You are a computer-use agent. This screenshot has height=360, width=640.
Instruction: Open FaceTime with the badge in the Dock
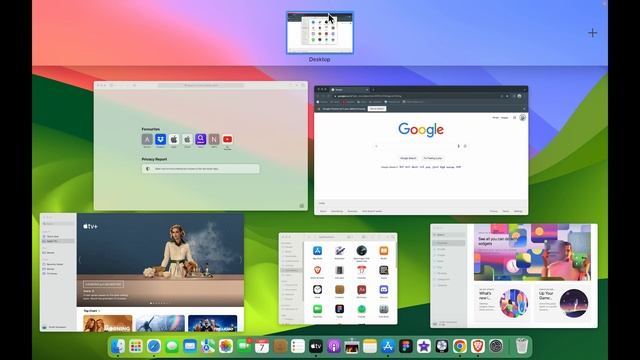pyautogui.click(x=244, y=346)
